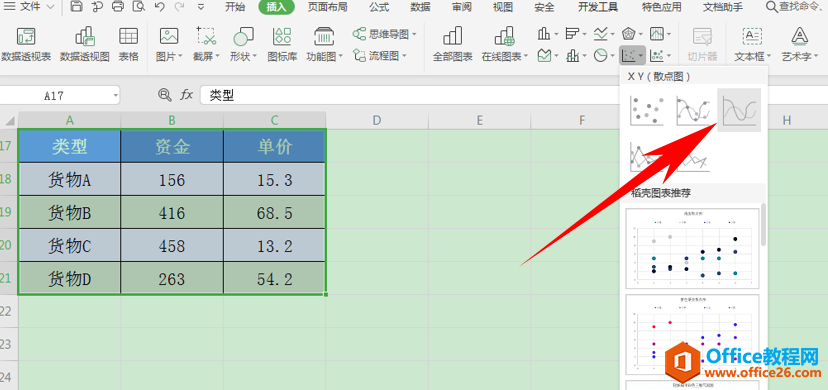
Task: Open the 安全 tab
Action: 544,7
